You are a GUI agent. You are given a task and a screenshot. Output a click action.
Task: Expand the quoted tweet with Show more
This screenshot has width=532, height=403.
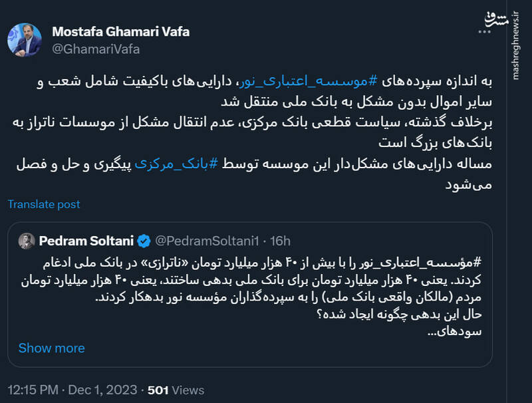click(51, 348)
